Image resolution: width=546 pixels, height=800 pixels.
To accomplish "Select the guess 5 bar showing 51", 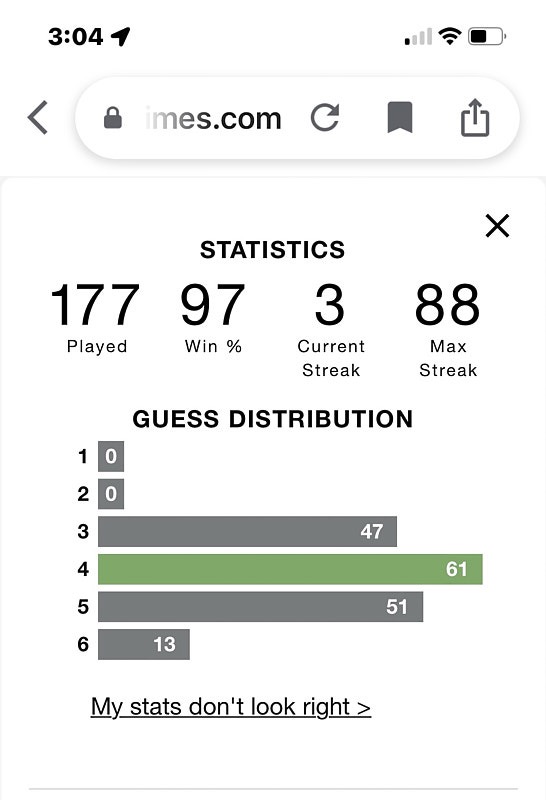I will [x=260, y=607].
